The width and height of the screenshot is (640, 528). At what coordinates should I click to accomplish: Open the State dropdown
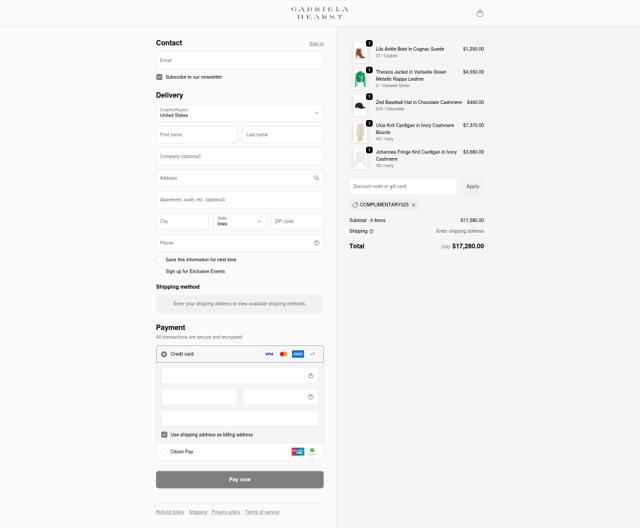240,221
